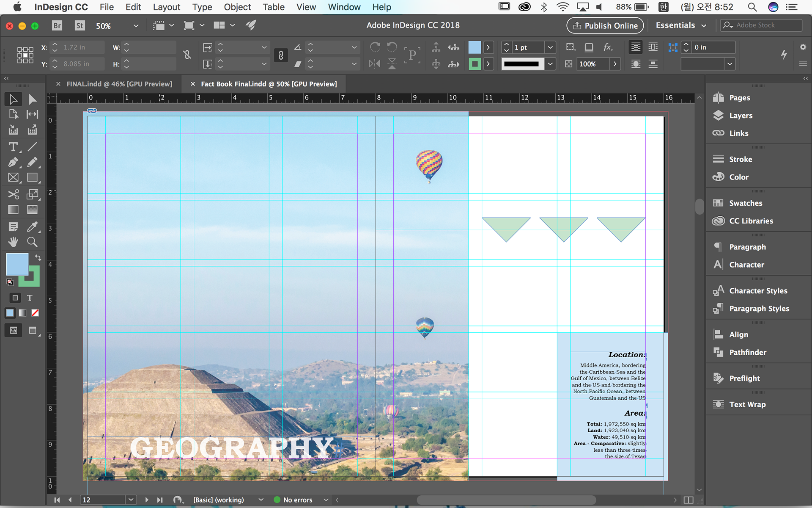Open the zoom level 50% dropdown
Image resolution: width=812 pixels, height=508 pixels.
(136, 26)
